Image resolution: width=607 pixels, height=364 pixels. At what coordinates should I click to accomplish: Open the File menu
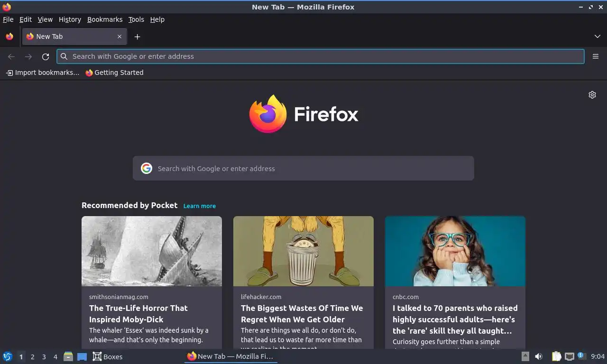8,19
